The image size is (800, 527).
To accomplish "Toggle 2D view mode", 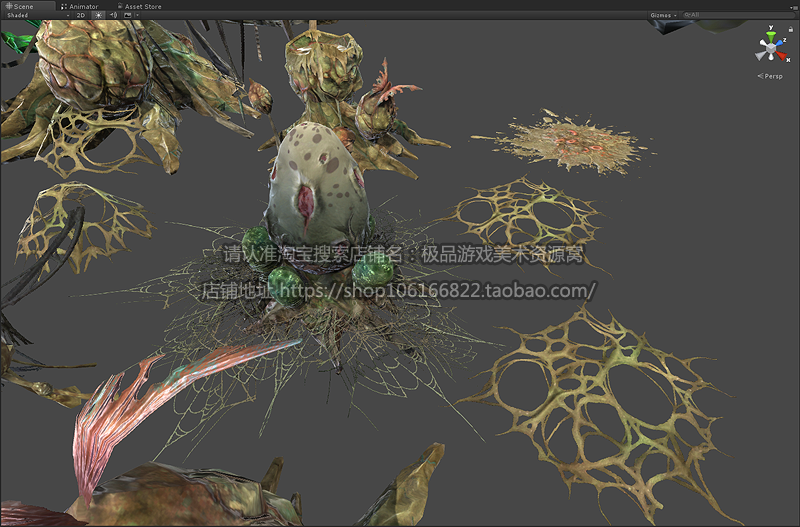I will click(81, 15).
